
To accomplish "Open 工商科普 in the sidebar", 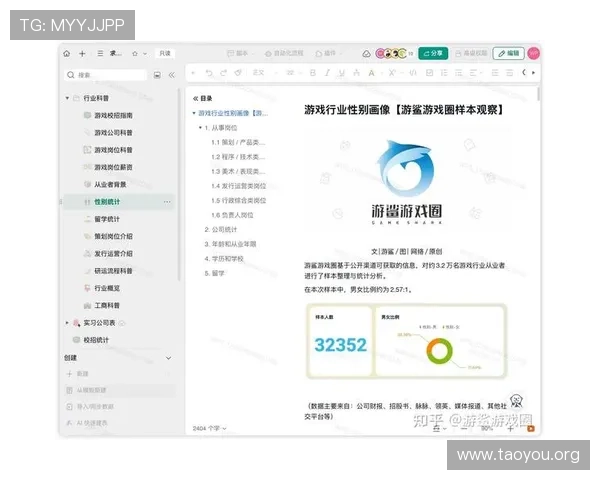I will tap(107, 305).
